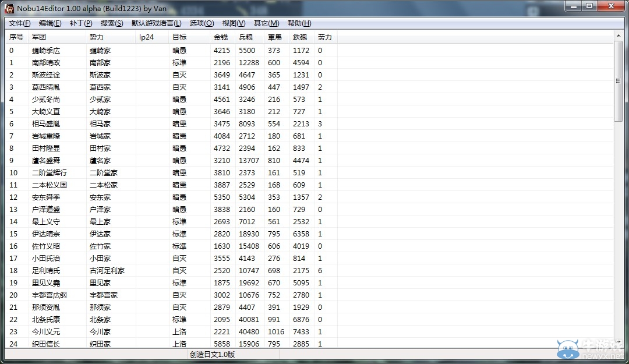Select the 岩城重隆 legion cell
This screenshot has width=629, height=364.
[46, 136]
